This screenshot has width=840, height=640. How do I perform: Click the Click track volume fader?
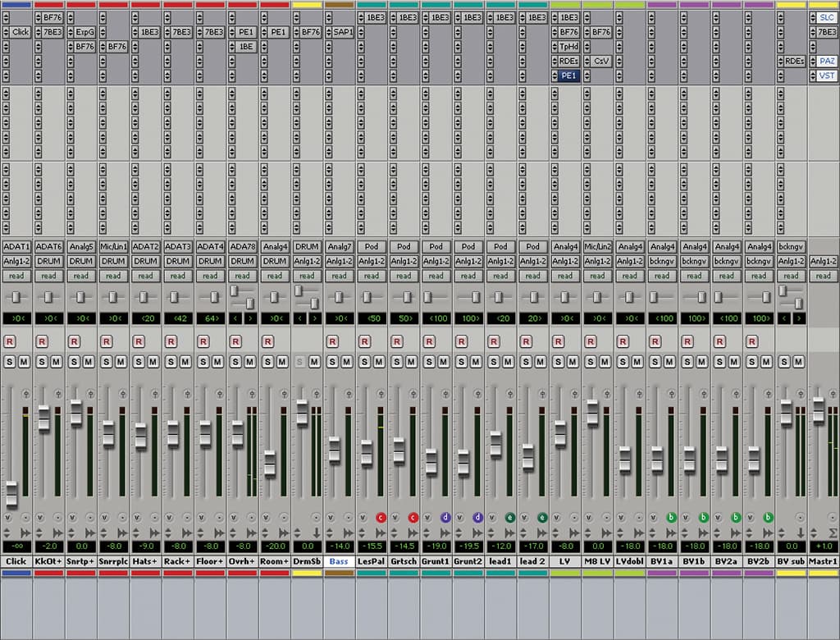tap(11, 494)
